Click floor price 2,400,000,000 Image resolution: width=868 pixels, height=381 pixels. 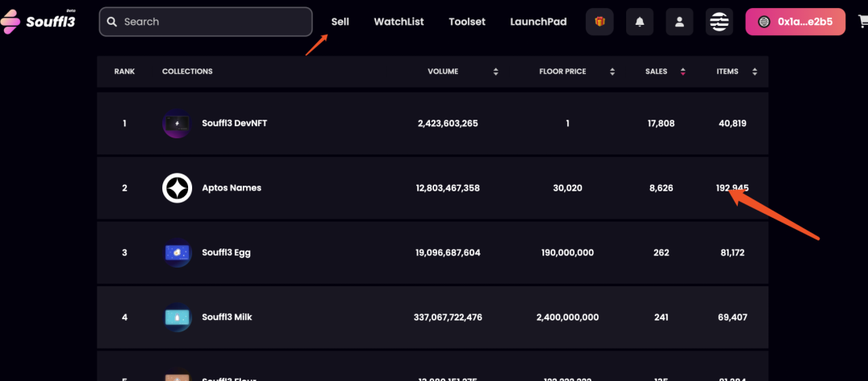(567, 317)
